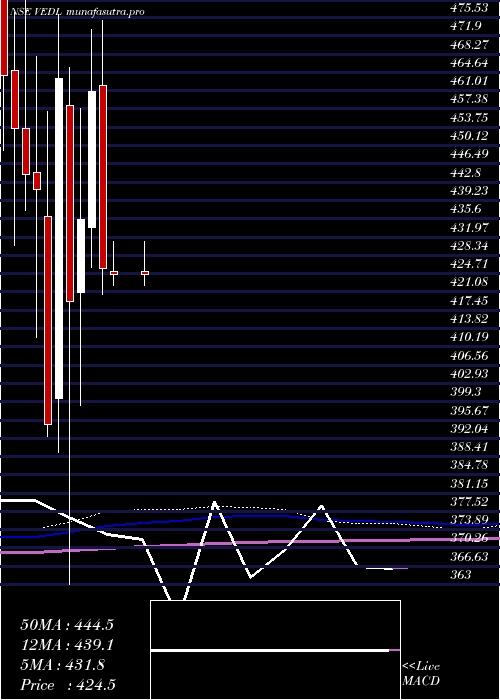Screen dimensions: 500x700
Task: Click the 450.12 price axis label
Action: [470, 135]
